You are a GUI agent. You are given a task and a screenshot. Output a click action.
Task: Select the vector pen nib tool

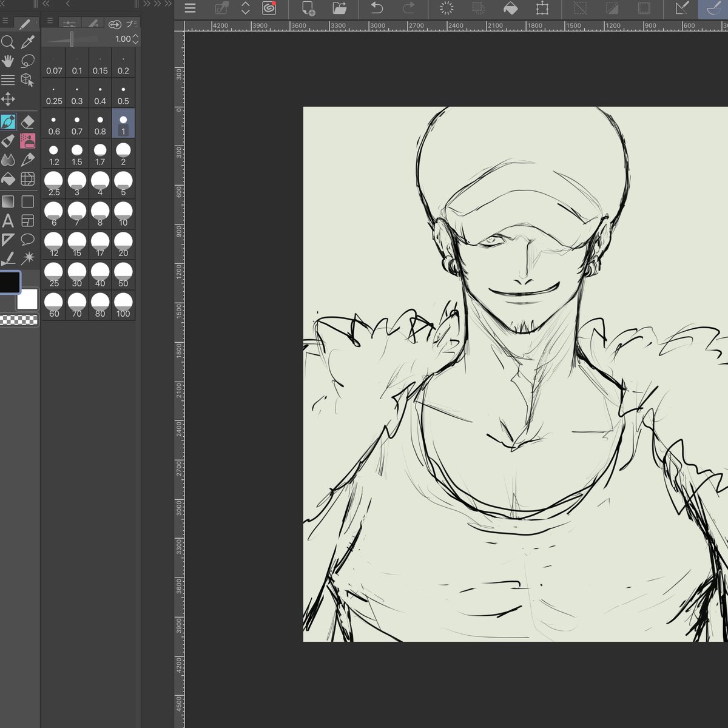coord(27,160)
